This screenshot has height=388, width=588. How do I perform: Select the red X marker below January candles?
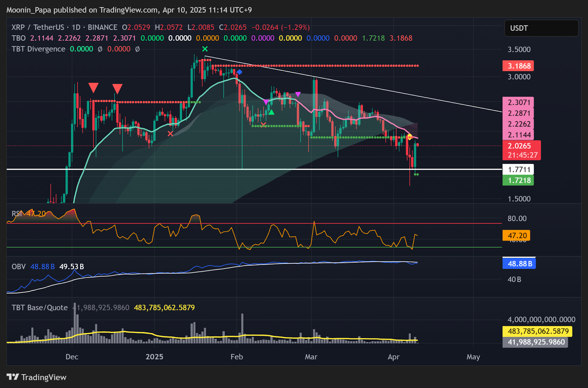[170, 134]
